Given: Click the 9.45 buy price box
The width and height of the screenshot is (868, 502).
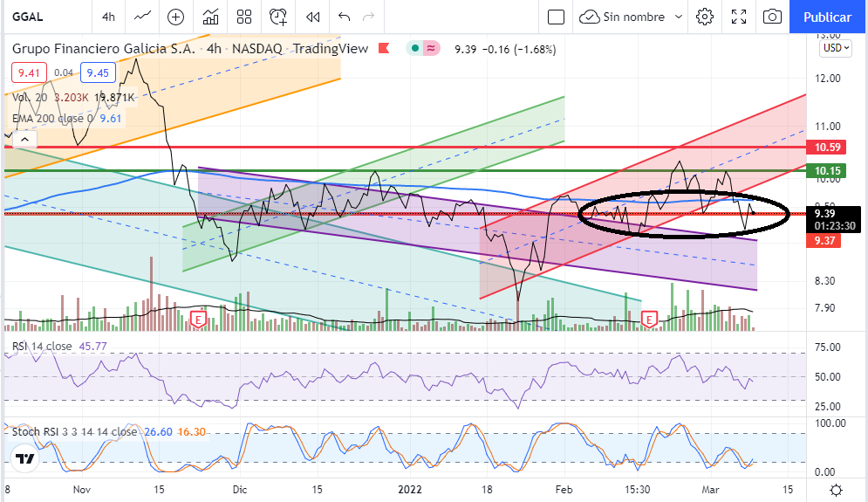Looking at the screenshot, I should (x=98, y=73).
